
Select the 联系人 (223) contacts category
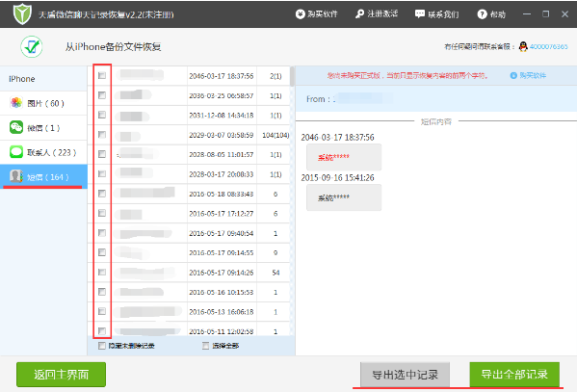pos(43,152)
